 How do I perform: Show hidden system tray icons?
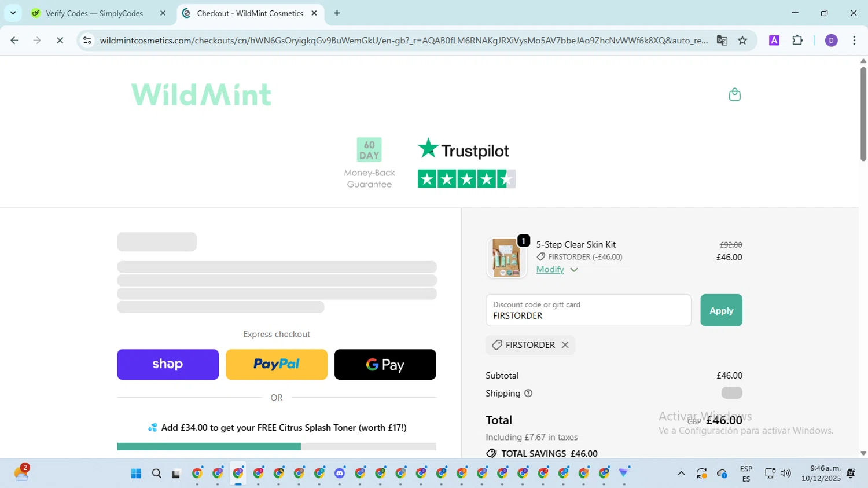pos(681,474)
